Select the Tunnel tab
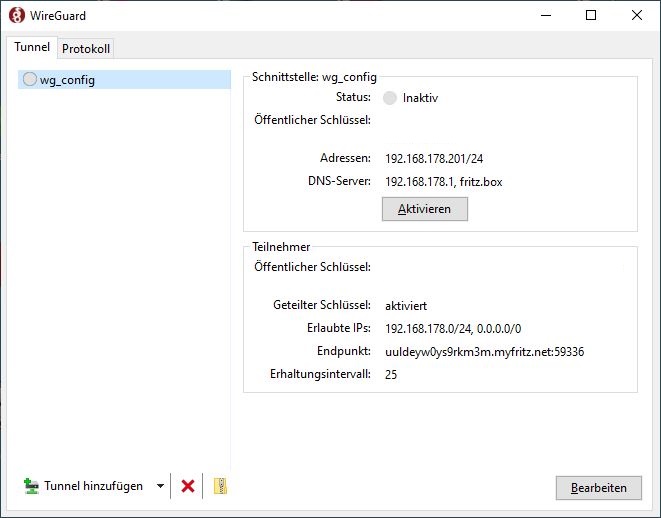661x518 pixels. click(x=32, y=48)
